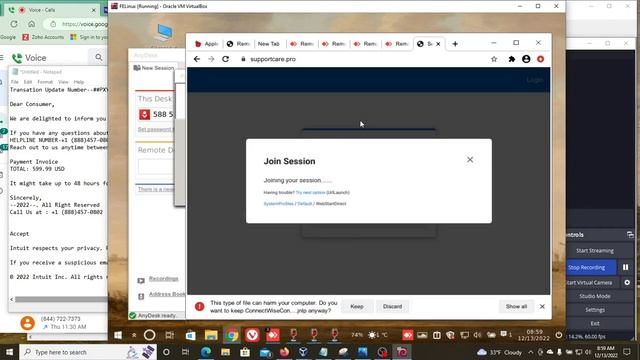Open Vivaldi in VM taskbar
The image size is (640, 360).
(x=252, y=335)
